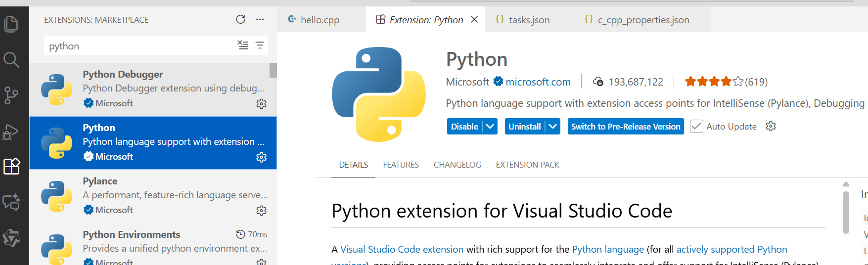Open the Source Control view
868x265 pixels.
[x=11, y=95]
